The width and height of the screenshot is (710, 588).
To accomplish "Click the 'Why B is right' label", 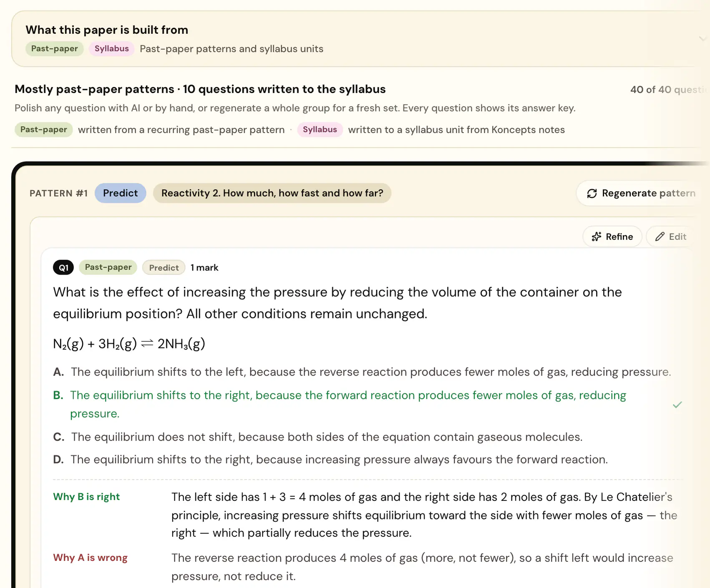I will point(86,497).
